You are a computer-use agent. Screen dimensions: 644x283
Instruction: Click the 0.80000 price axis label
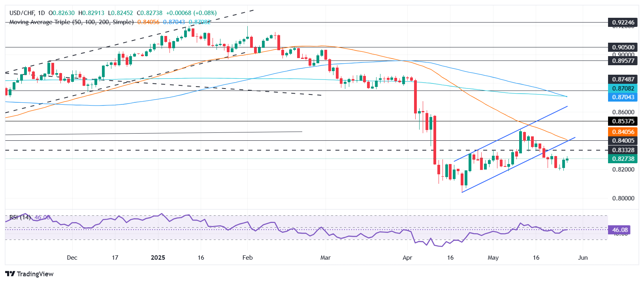pyautogui.click(x=623, y=198)
